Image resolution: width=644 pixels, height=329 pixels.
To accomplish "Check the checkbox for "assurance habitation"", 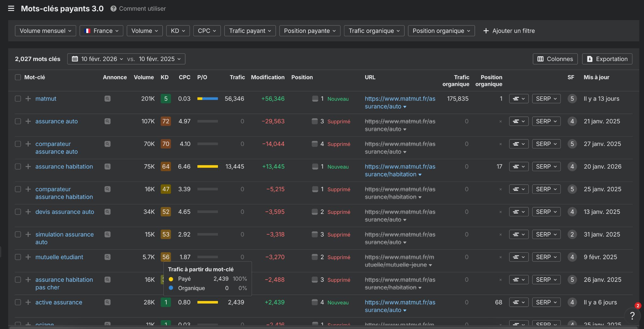I will 18,166.
